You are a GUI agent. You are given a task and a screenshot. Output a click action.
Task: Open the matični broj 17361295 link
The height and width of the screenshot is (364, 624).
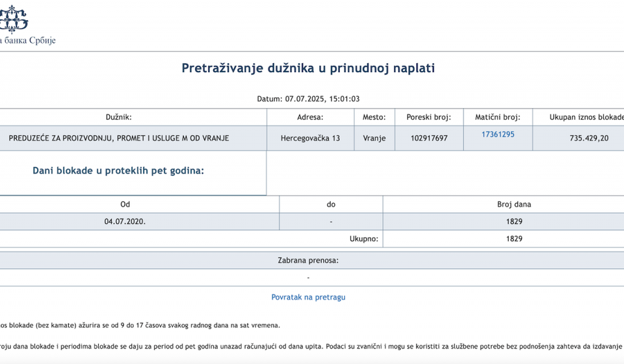(498, 135)
